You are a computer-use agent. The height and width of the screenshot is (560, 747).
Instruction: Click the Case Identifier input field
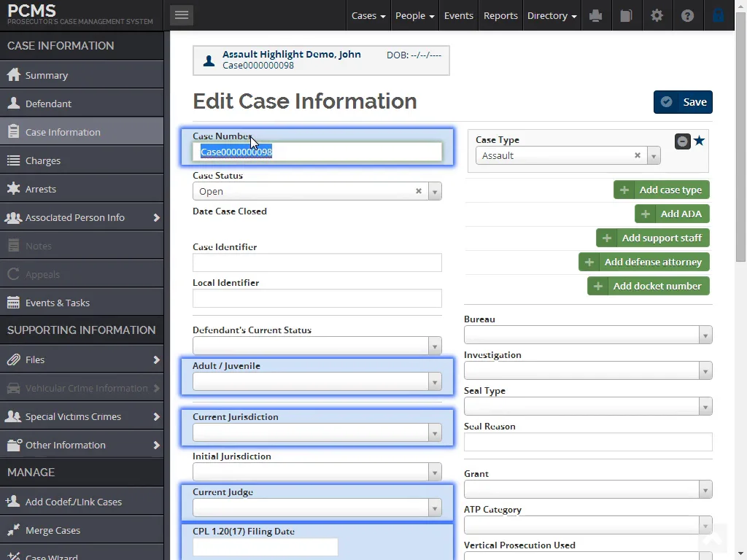(x=317, y=262)
